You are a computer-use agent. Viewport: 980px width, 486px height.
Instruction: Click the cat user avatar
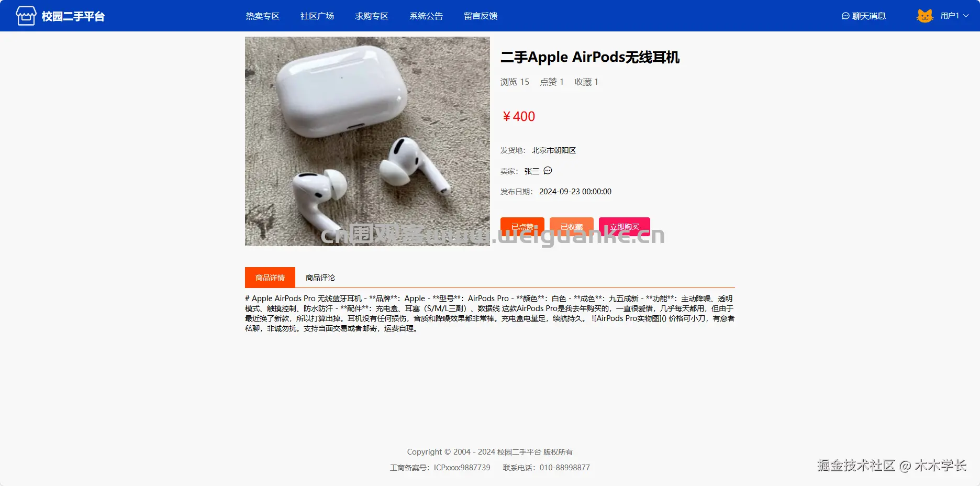coord(925,16)
